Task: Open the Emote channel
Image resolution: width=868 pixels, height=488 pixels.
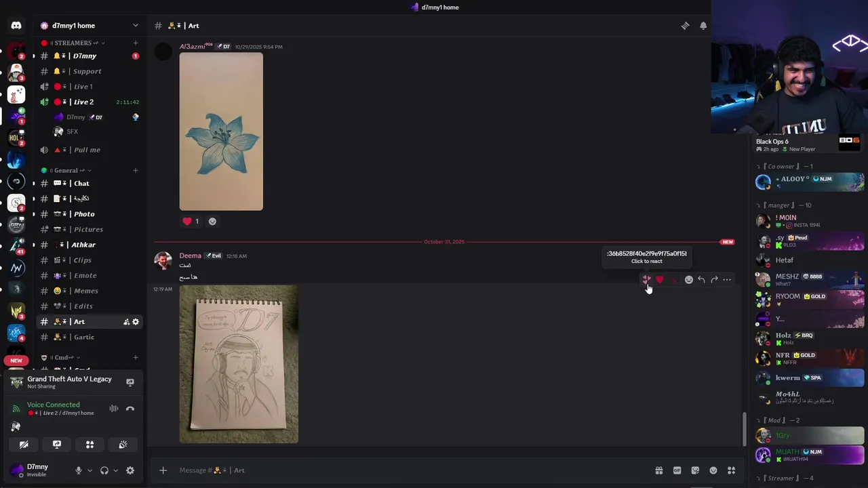Action: (x=90, y=276)
